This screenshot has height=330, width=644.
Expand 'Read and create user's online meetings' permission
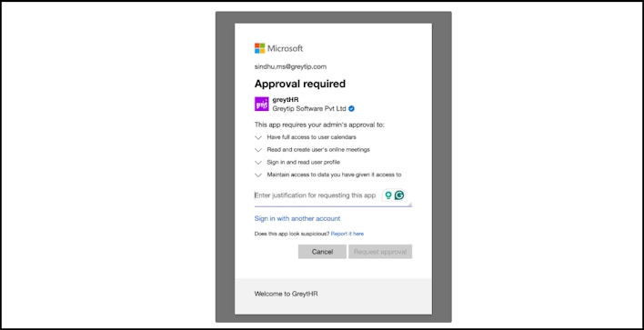(258, 150)
